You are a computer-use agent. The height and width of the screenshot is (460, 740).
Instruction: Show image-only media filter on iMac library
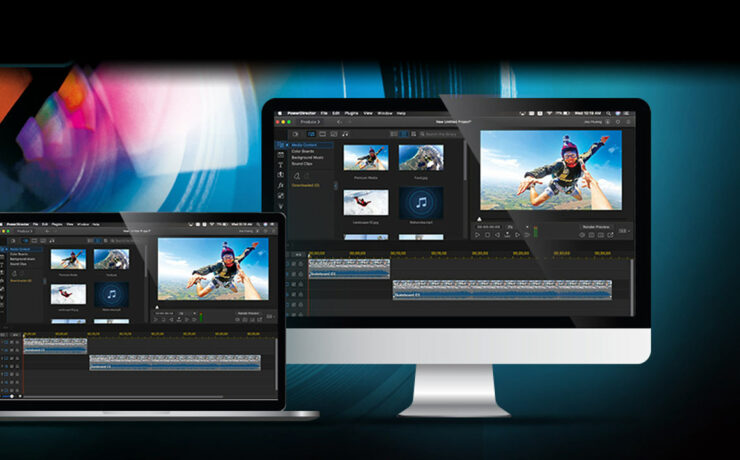pos(334,134)
